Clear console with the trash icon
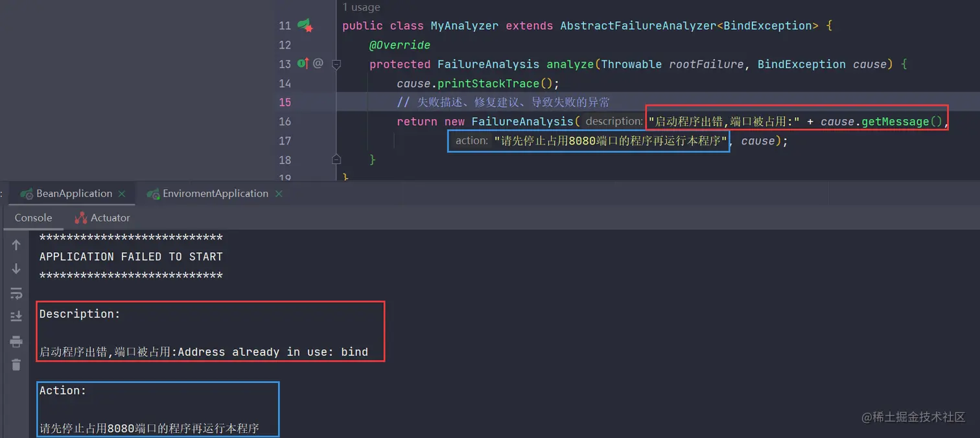Image resolution: width=980 pixels, height=438 pixels. pos(16,365)
